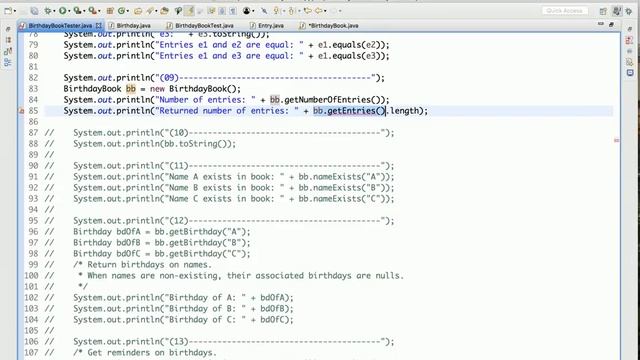Expand the Coverage dropdown arrow

[84, 11]
